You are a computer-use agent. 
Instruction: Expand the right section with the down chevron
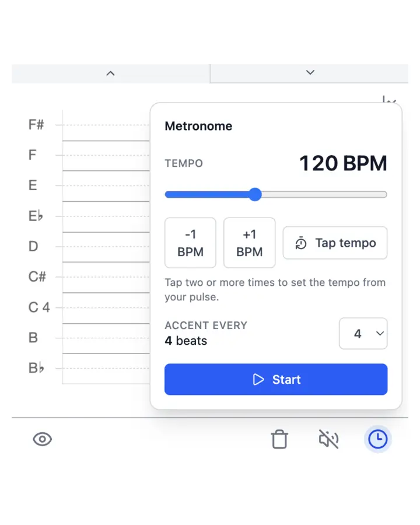point(310,73)
